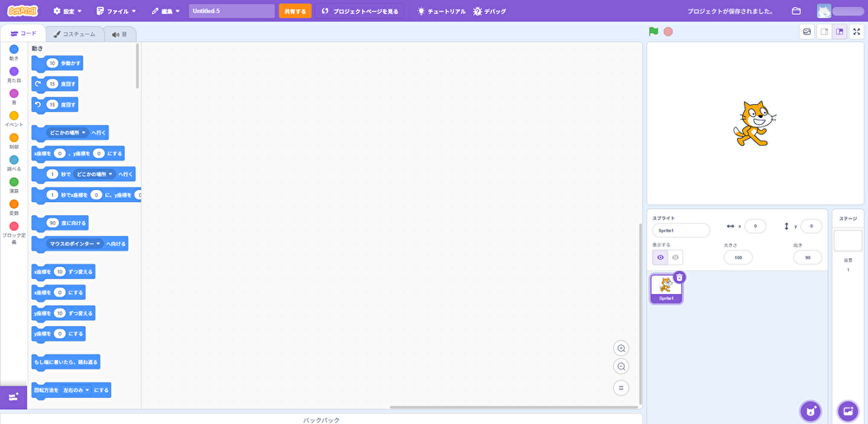868x424 pixels.
Task: Select the 制御 control category
Action: [14, 141]
